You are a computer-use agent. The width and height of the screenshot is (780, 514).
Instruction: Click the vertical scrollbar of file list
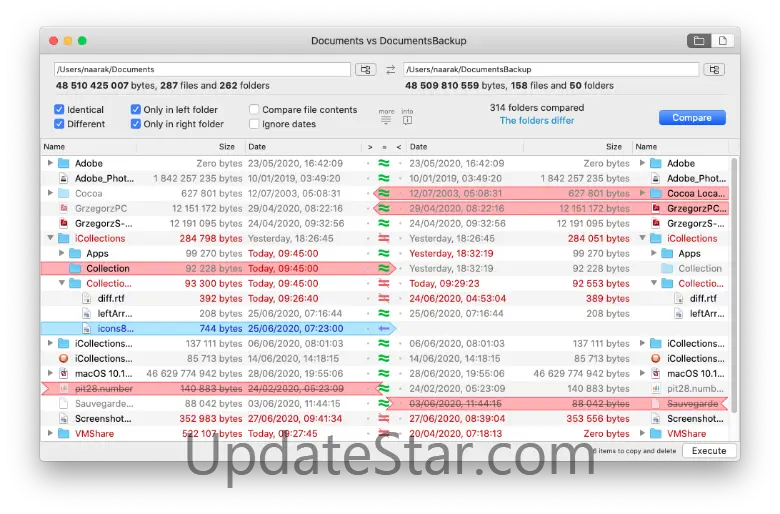[x=734, y=285]
